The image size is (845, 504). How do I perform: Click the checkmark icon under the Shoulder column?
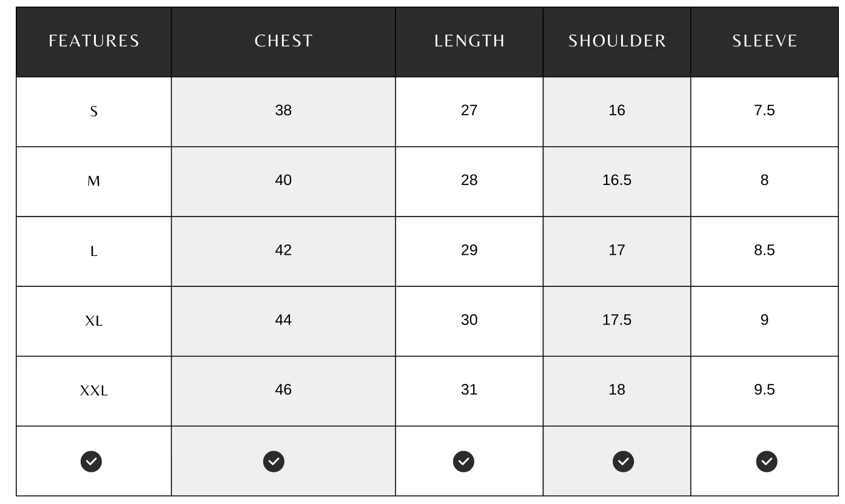pyautogui.click(x=623, y=462)
